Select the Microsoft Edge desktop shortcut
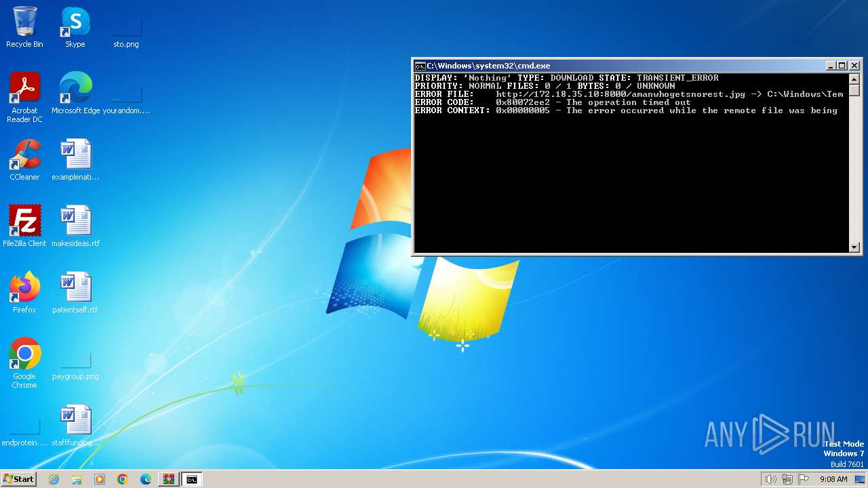 pos(75,94)
